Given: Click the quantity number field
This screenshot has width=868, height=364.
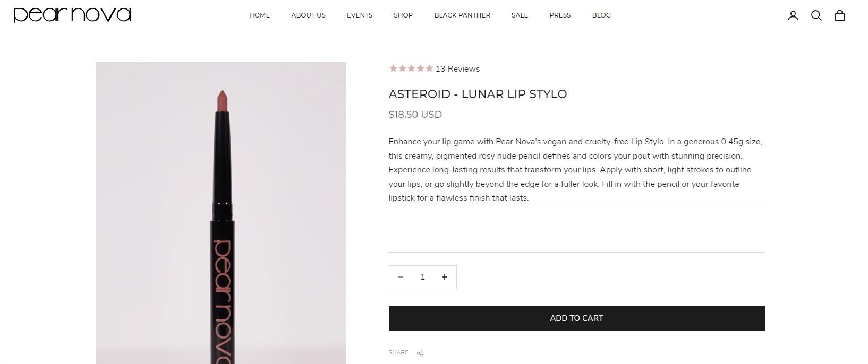Looking at the screenshot, I should 423,277.
